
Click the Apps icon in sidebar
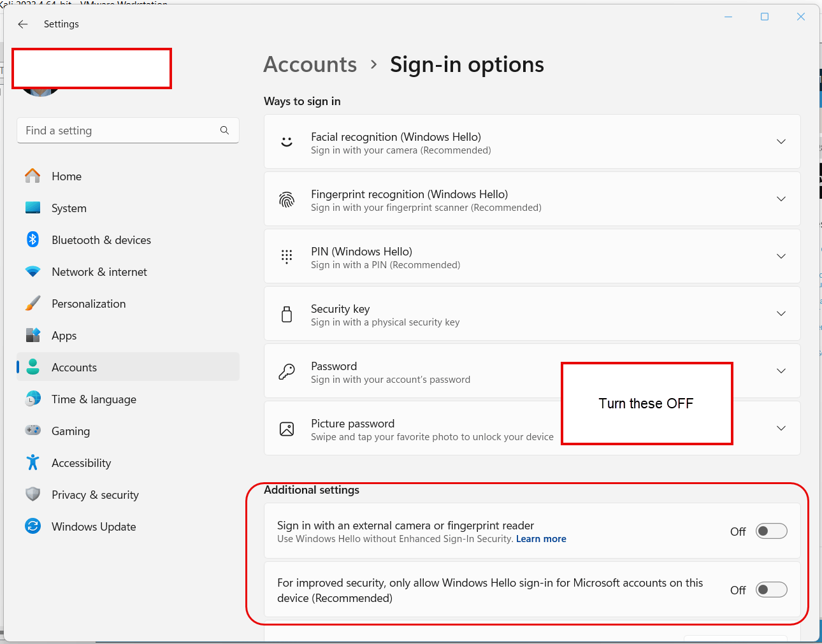[x=32, y=335]
